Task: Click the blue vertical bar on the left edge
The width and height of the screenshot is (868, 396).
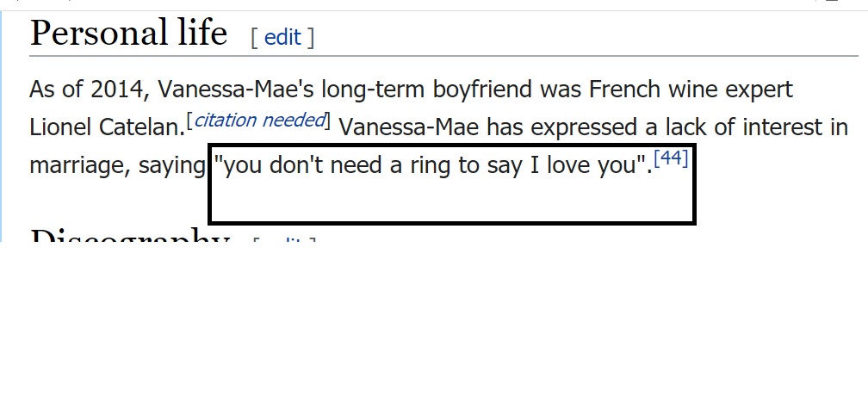Action: [x=1, y=126]
